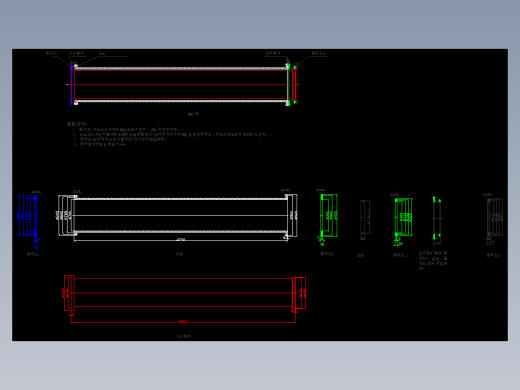Image resolution: width=520 pixels, height=390 pixels.
Task: Click the red length dimension under red tube
Action: pos(183,321)
